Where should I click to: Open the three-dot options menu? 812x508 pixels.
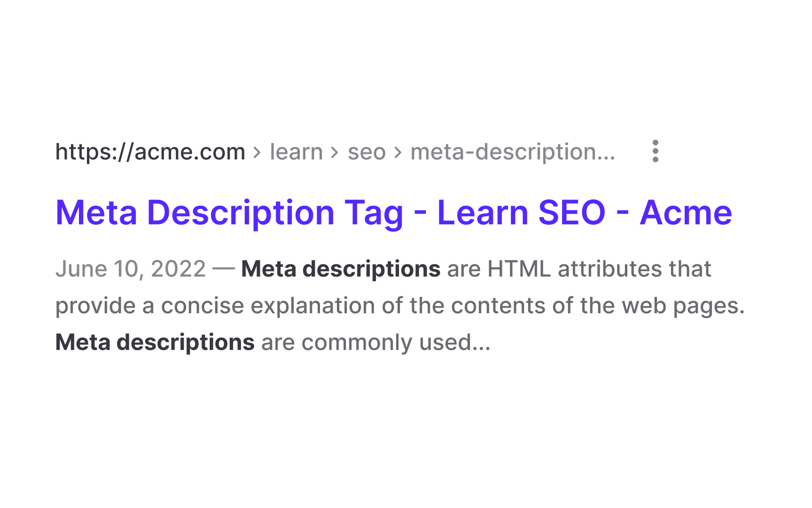655,151
